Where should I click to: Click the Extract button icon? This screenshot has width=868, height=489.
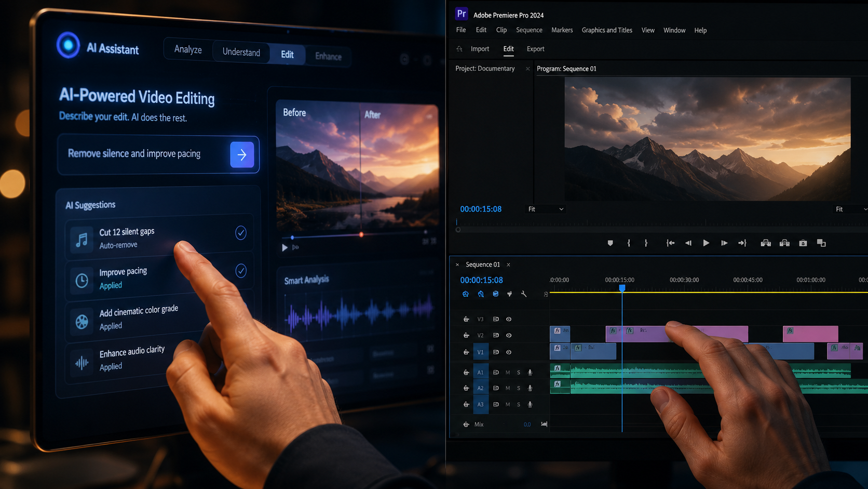tap(784, 243)
